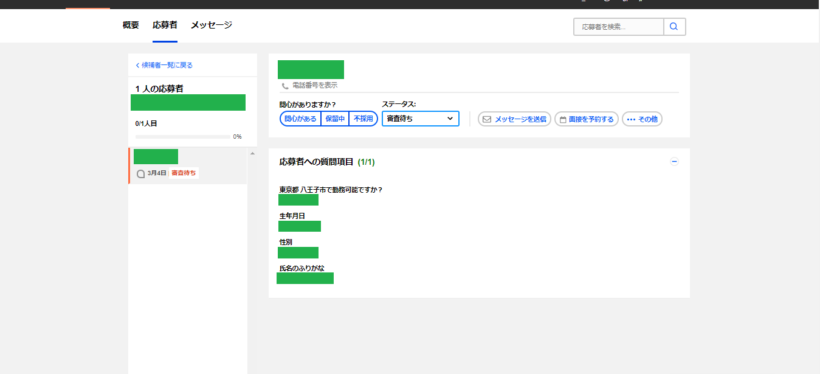Open the ステータス dropdown showing 審査待ち
The height and width of the screenshot is (374, 820).
coord(420,119)
